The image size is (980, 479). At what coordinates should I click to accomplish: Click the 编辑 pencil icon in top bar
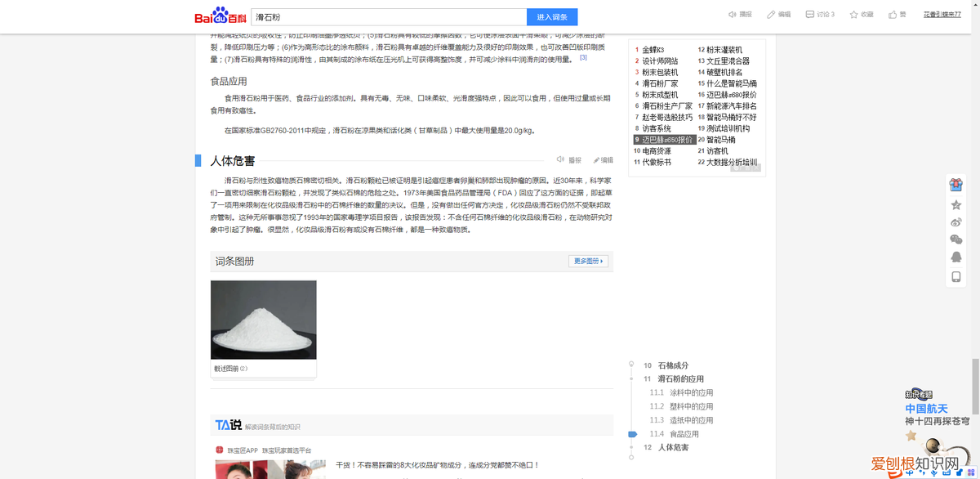tap(772, 15)
